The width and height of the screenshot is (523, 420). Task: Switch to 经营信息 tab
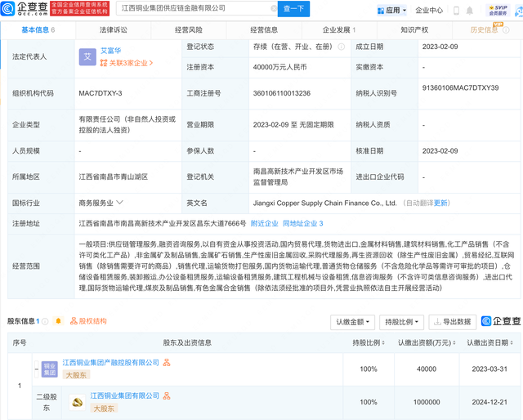pos(264,30)
